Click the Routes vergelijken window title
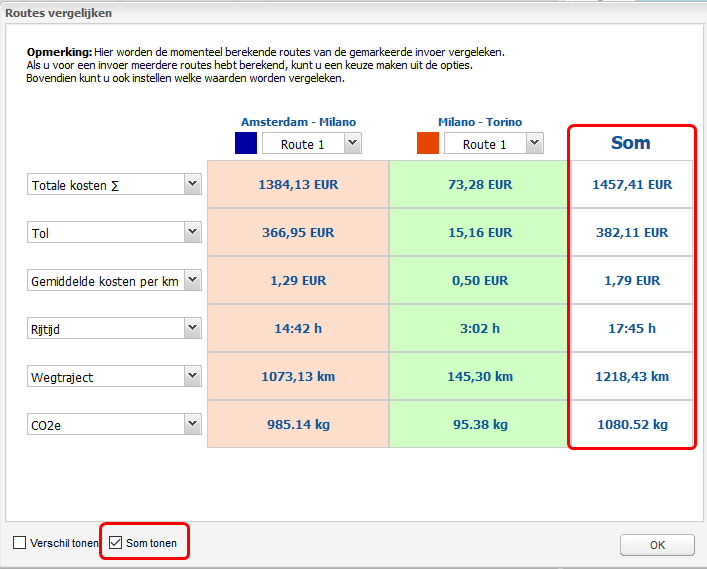707x569 pixels. pyautogui.click(x=59, y=13)
